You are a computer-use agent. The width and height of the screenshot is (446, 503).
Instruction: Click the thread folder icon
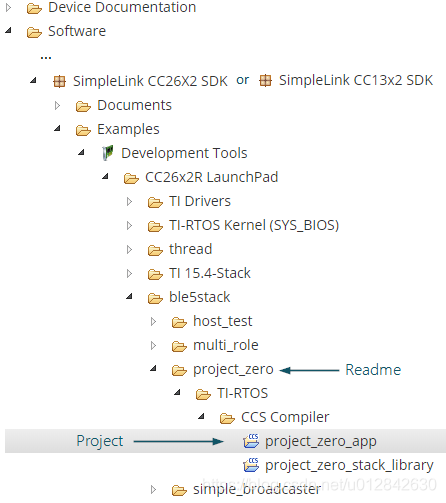(155, 250)
